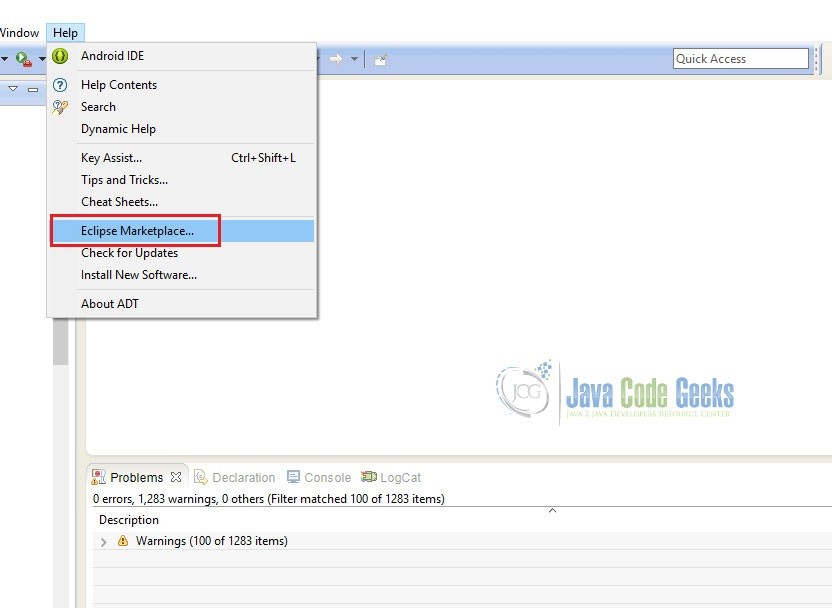Click the Description column header
832x608 pixels.
point(129,520)
